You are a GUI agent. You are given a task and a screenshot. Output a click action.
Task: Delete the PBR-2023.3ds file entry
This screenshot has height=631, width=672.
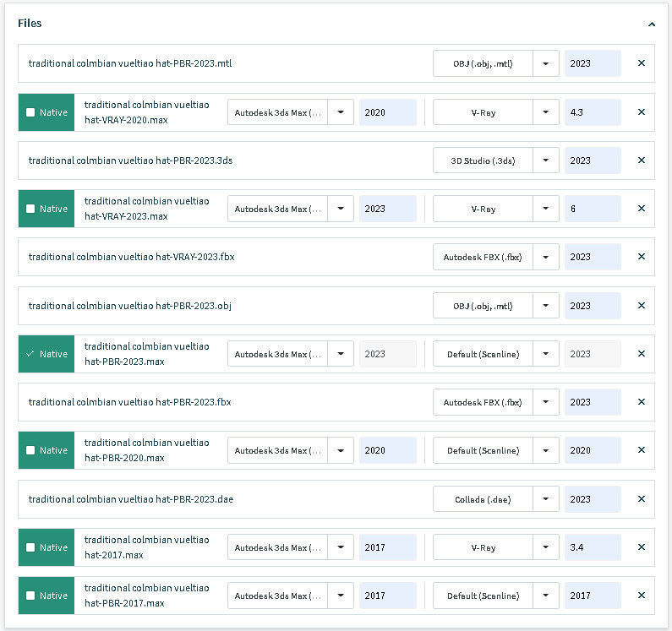[641, 160]
